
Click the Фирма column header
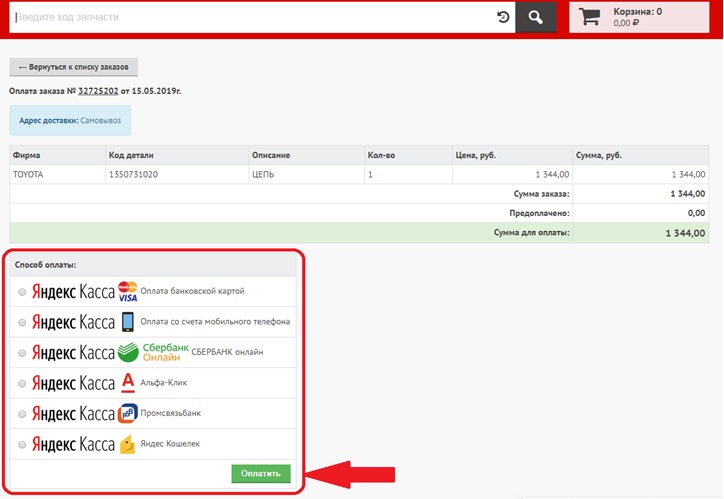pyautogui.click(x=58, y=156)
